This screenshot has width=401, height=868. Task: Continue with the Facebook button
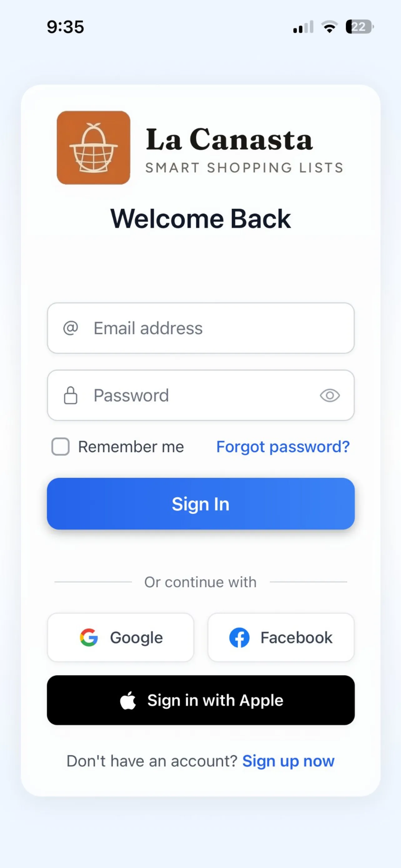(x=281, y=637)
